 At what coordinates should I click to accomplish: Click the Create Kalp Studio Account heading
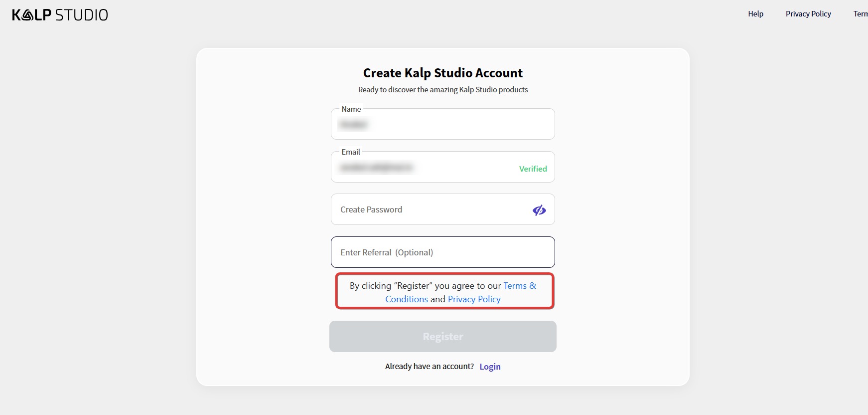pyautogui.click(x=442, y=73)
